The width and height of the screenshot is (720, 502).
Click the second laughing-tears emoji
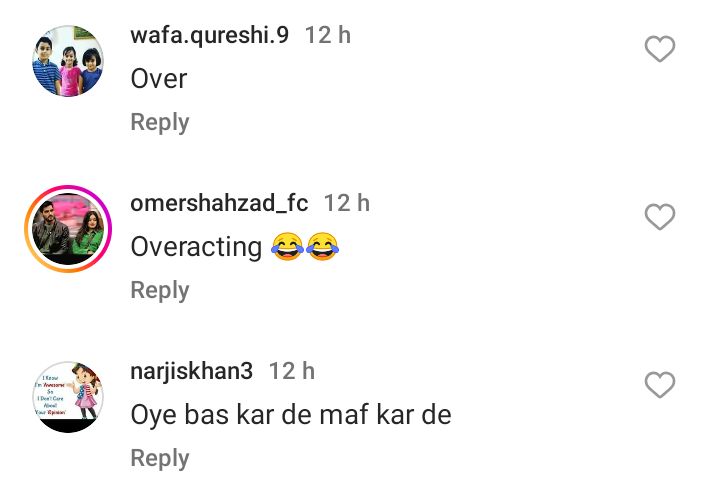pos(322,247)
